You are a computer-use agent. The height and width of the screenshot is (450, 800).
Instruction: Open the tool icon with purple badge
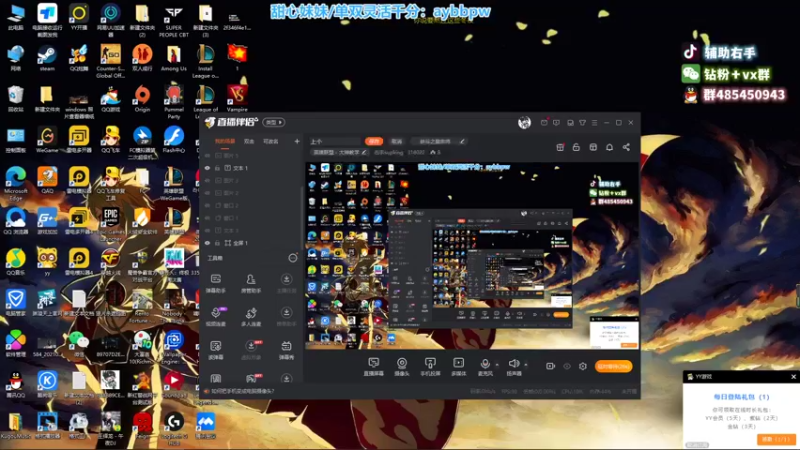point(216,317)
